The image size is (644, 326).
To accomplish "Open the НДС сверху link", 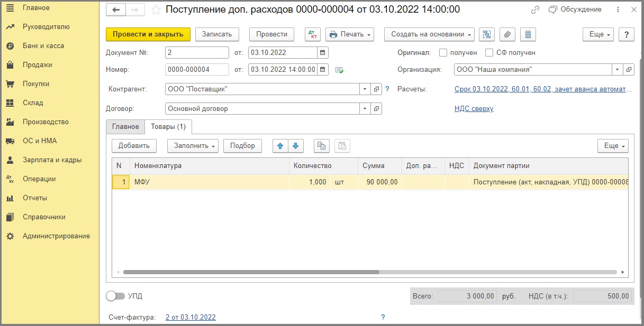I will 474,109.
